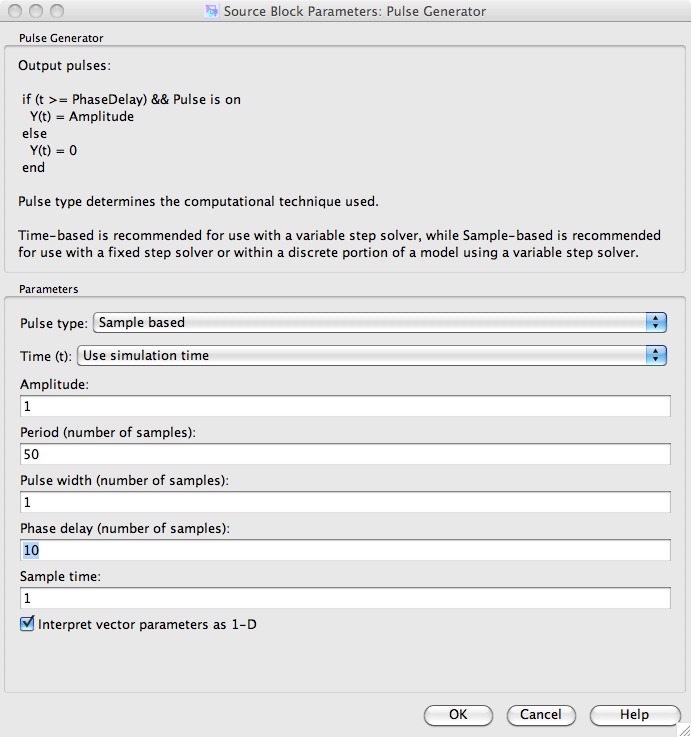Click the red close window button

click(x=14, y=11)
